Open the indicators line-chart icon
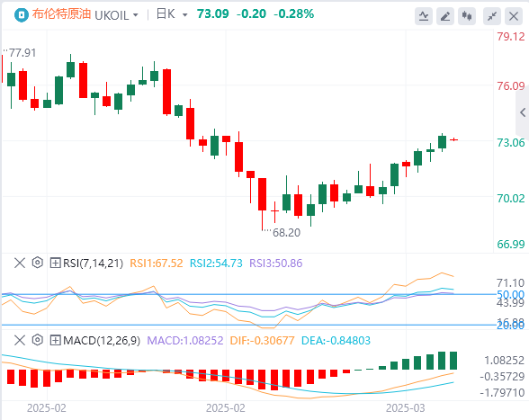Screen dimensions: 529x420 (424, 16)
